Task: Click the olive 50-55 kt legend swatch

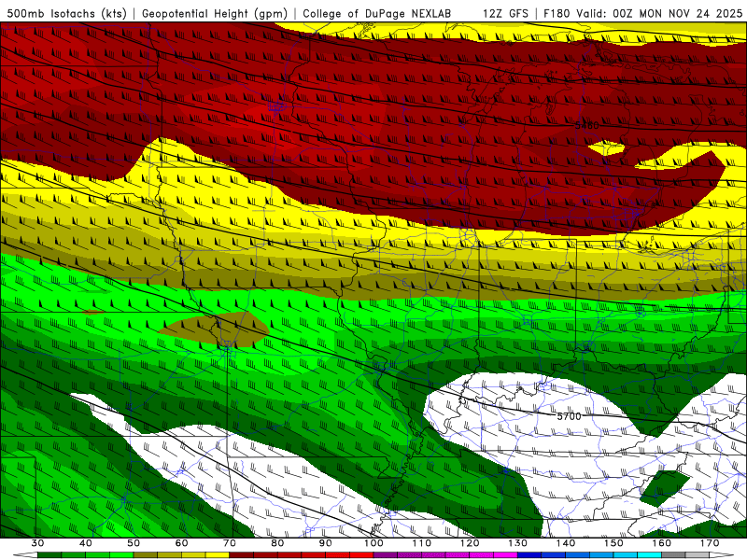Action: click(x=146, y=554)
